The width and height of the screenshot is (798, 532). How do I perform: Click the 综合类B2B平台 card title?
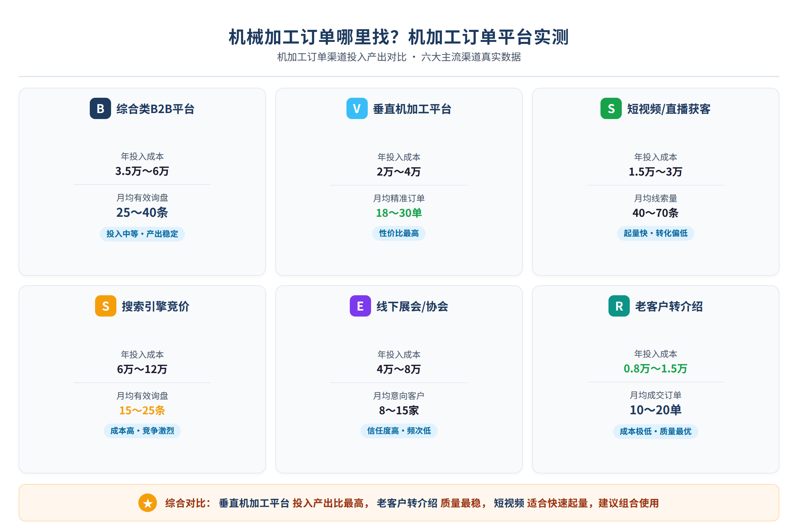click(155, 109)
